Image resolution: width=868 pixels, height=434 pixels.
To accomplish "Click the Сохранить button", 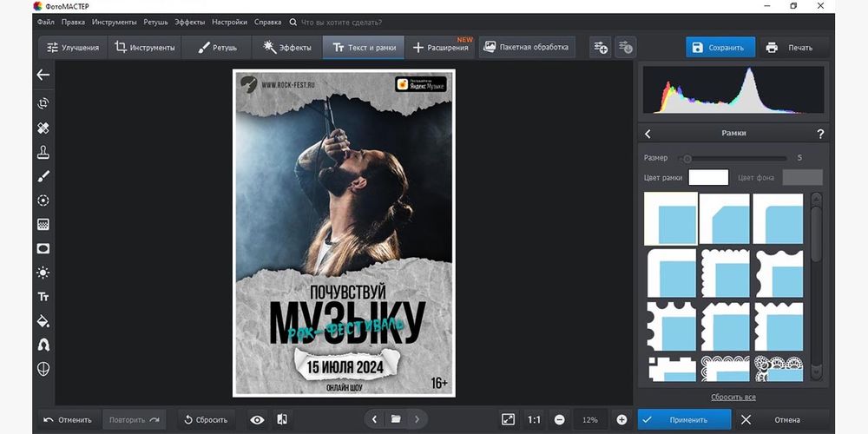I will pyautogui.click(x=720, y=48).
